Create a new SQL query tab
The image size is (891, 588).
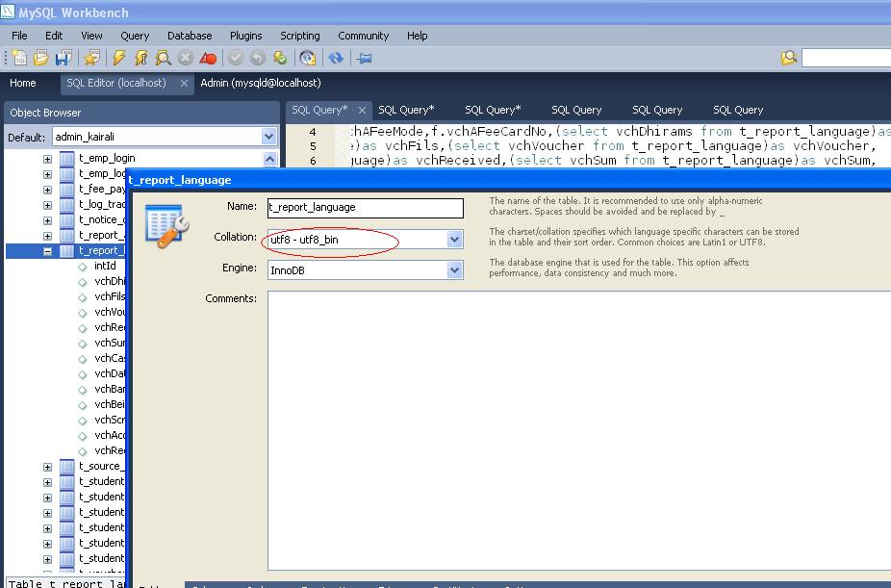tap(18, 58)
